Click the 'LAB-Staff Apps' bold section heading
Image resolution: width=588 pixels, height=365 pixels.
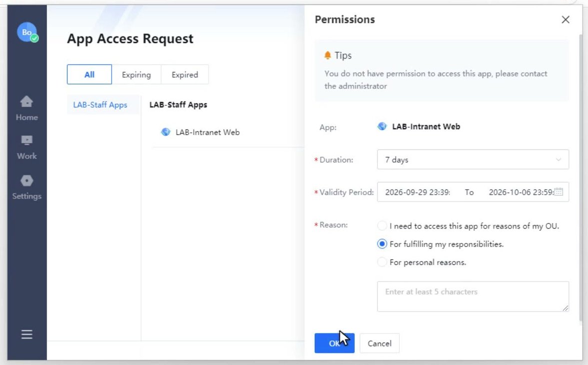178,105
